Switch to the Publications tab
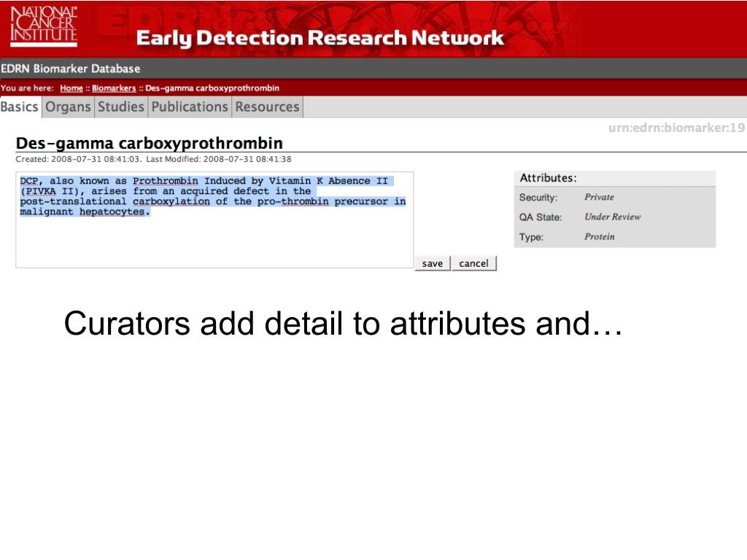The image size is (747, 560). tap(190, 106)
